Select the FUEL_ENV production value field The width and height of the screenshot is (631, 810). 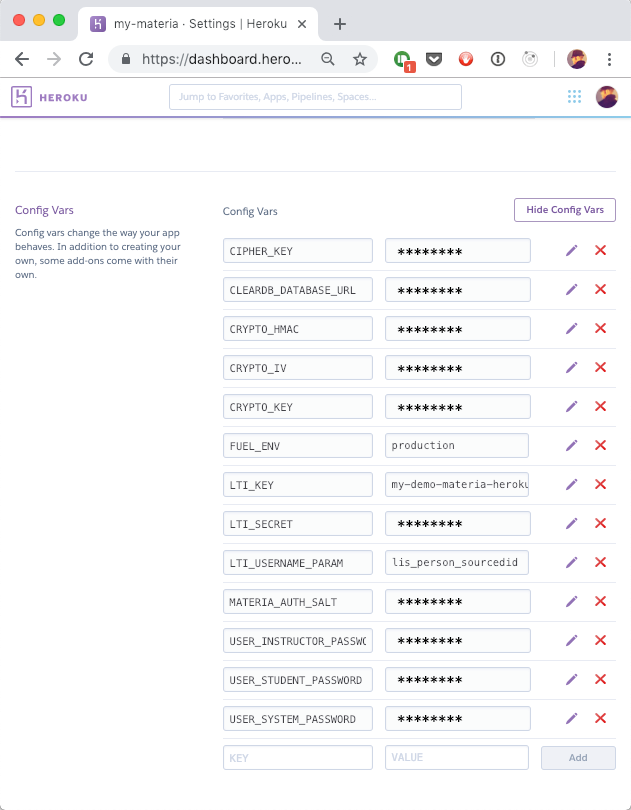[457, 445]
